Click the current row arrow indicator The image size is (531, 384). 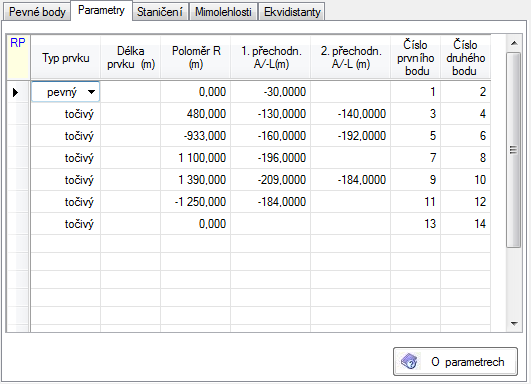pos(15,92)
